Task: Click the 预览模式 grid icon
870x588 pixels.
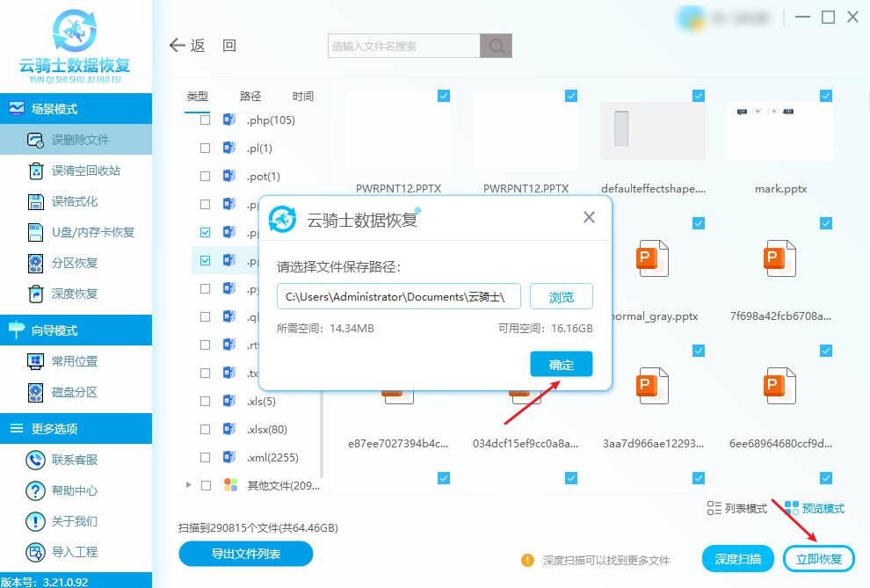Action: click(x=792, y=508)
